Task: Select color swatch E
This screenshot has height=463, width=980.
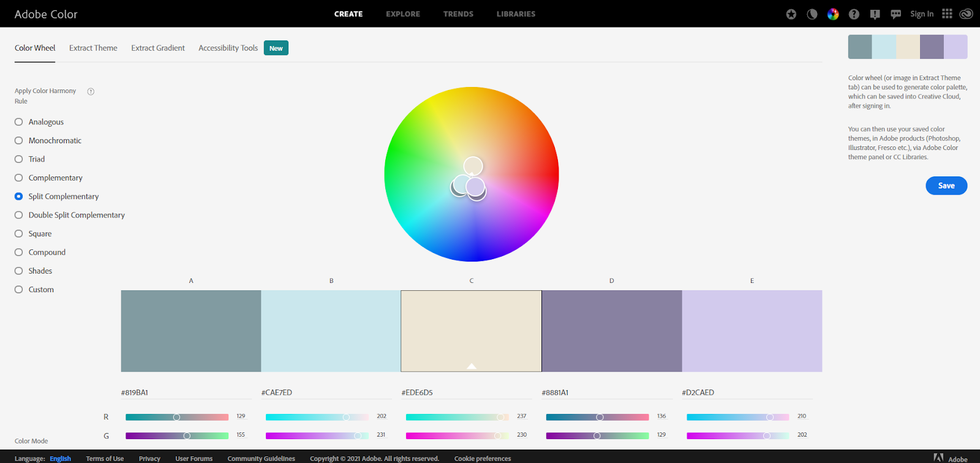Action: (x=752, y=331)
